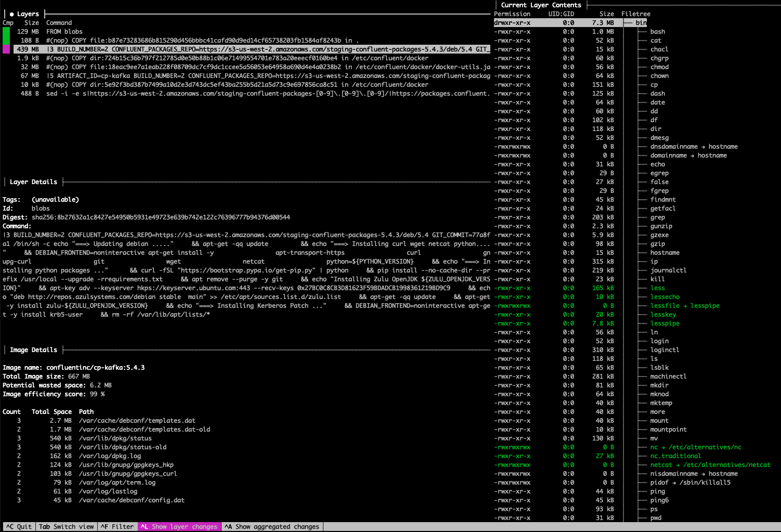This screenshot has width=781, height=532.
Task: Enable Show layer changes mode
Action: point(179,526)
